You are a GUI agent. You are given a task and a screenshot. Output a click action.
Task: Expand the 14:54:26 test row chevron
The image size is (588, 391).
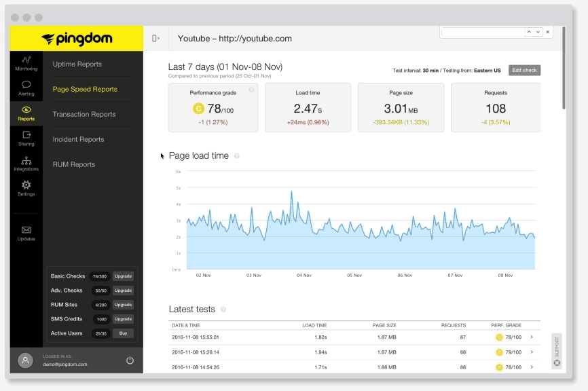[x=532, y=367]
